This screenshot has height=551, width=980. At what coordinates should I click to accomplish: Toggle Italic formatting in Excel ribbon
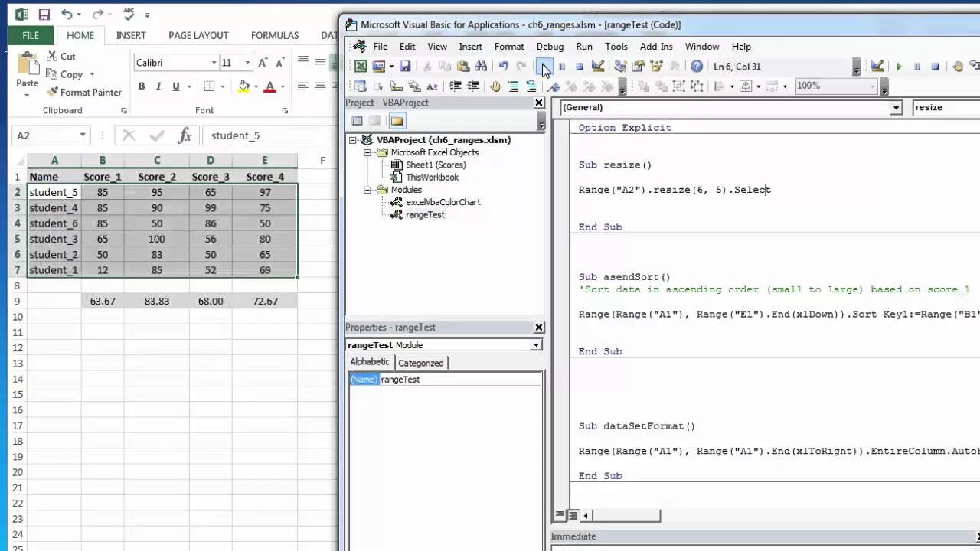point(158,86)
